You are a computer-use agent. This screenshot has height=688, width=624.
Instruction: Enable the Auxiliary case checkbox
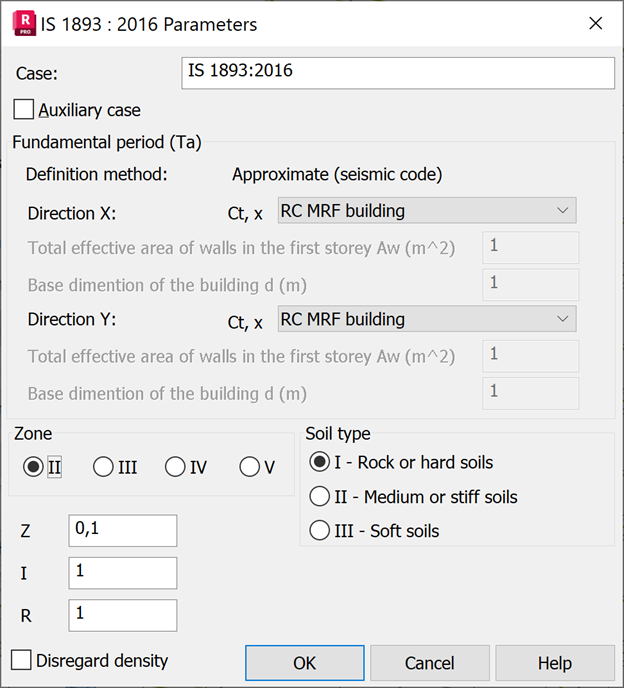click(24, 110)
